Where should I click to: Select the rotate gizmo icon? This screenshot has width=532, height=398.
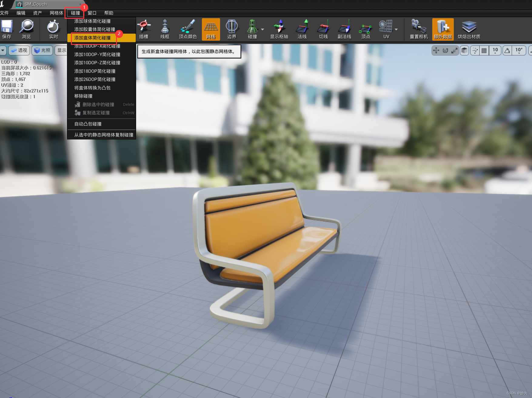445,50
